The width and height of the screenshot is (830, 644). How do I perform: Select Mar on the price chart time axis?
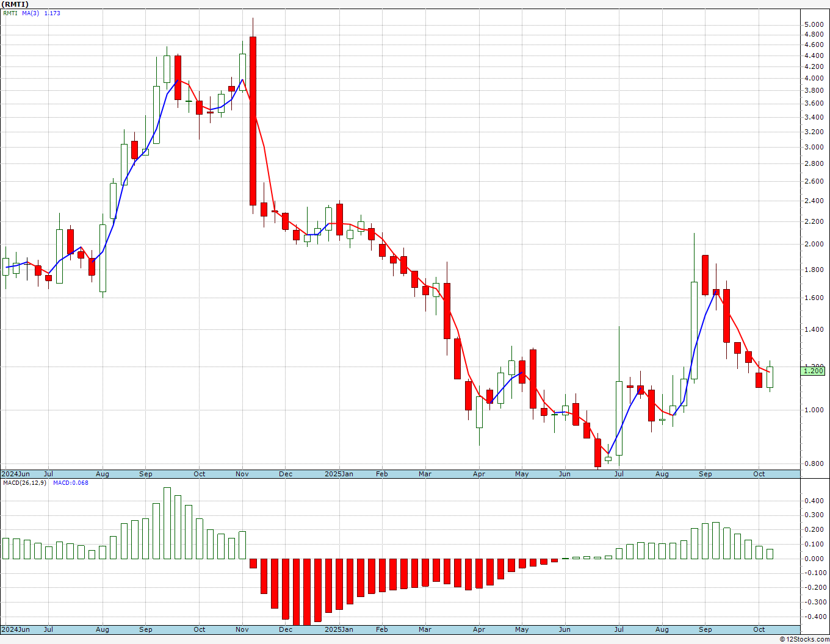pos(425,474)
